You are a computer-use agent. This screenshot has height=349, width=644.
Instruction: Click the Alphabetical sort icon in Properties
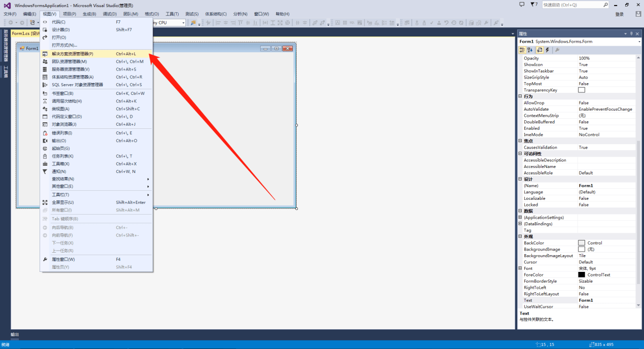[x=530, y=50]
